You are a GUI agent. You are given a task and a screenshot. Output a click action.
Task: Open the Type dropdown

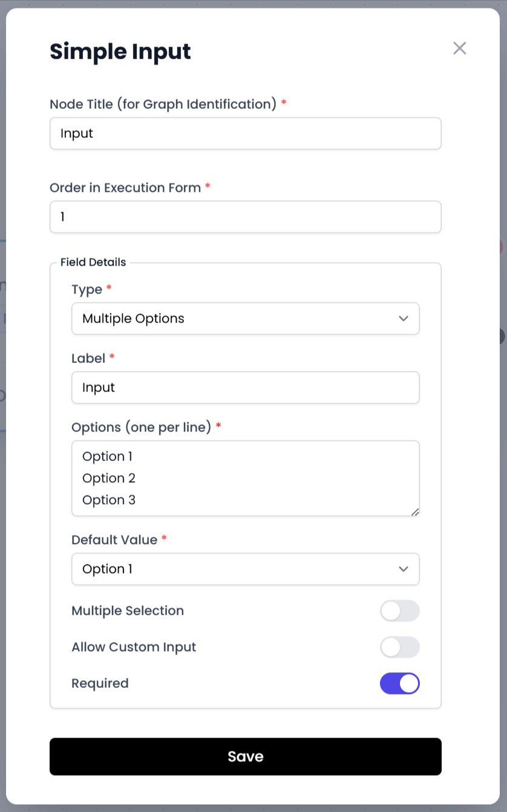click(x=245, y=318)
